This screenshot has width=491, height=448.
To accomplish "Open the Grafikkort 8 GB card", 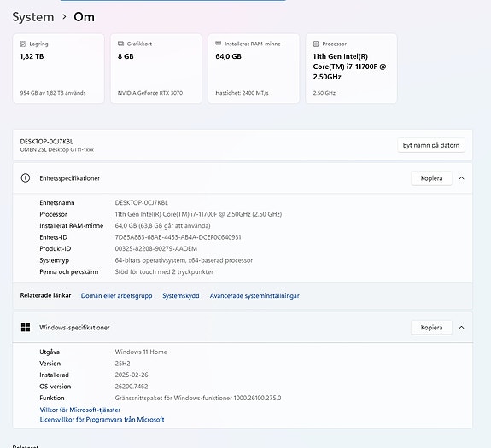I will click(x=156, y=68).
